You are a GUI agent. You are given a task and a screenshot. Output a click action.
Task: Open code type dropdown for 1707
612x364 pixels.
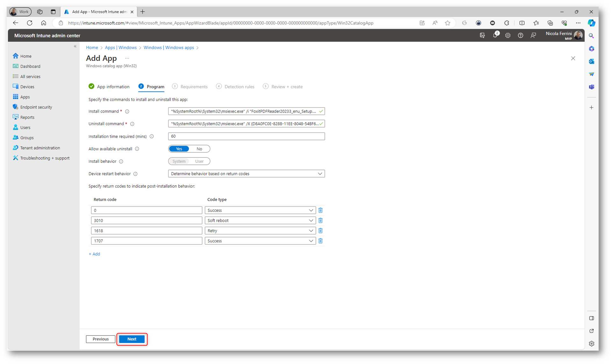pos(260,241)
